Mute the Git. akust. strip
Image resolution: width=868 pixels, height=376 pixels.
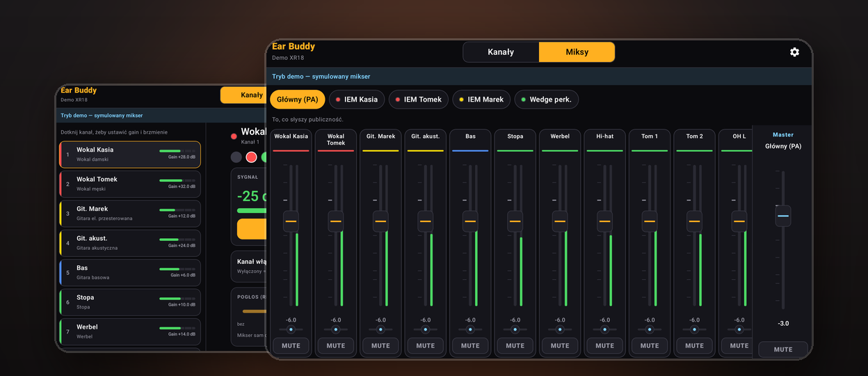click(x=426, y=345)
